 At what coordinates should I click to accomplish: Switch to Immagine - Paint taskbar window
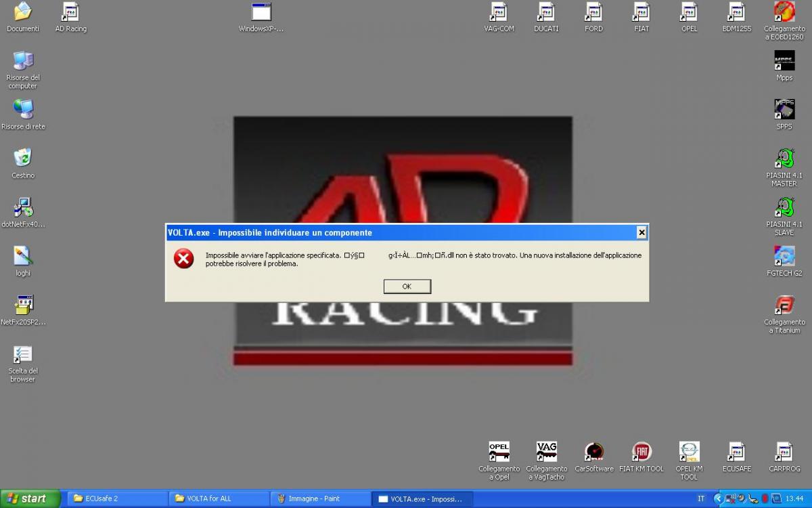(320, 499)
